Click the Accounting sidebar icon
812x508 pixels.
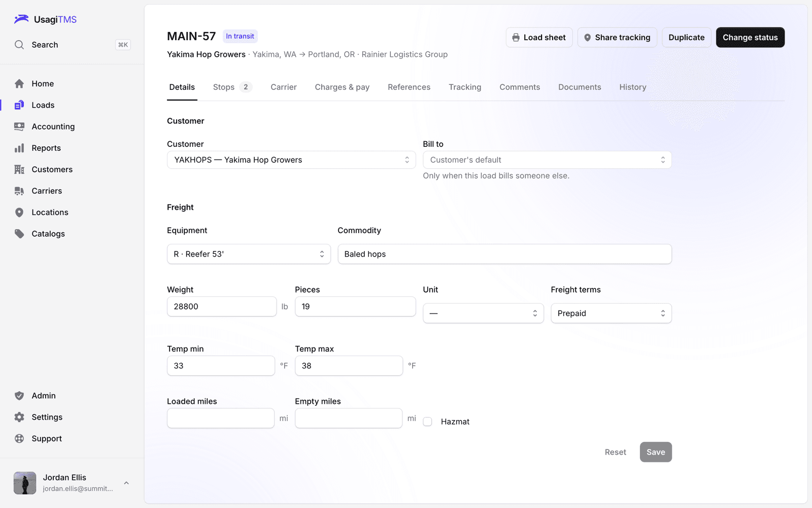point(19,126)
